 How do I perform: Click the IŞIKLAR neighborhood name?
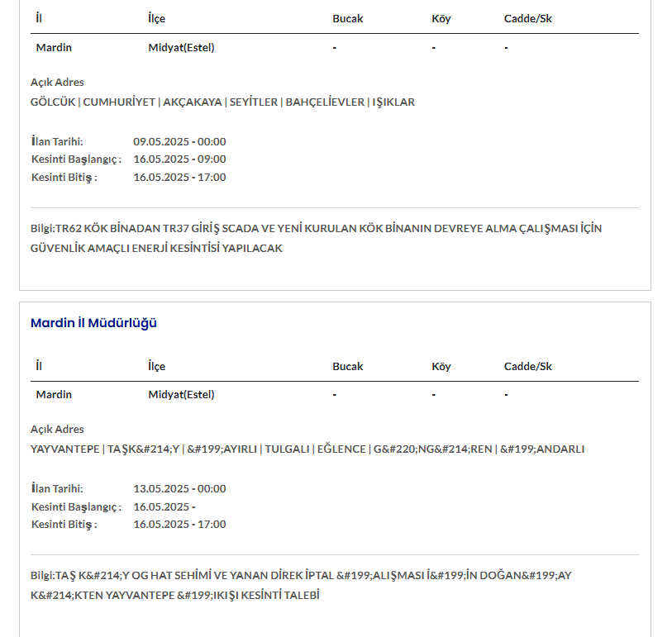[393, 102]
